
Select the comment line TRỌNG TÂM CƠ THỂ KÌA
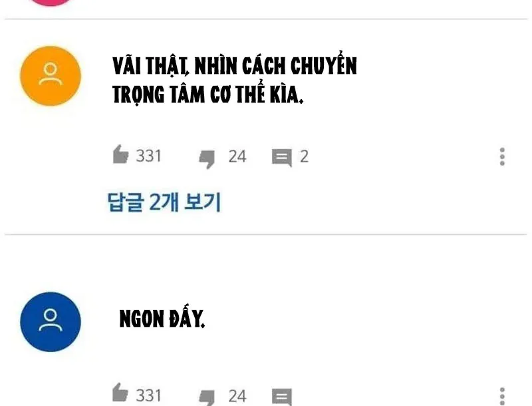click(207, 93)
